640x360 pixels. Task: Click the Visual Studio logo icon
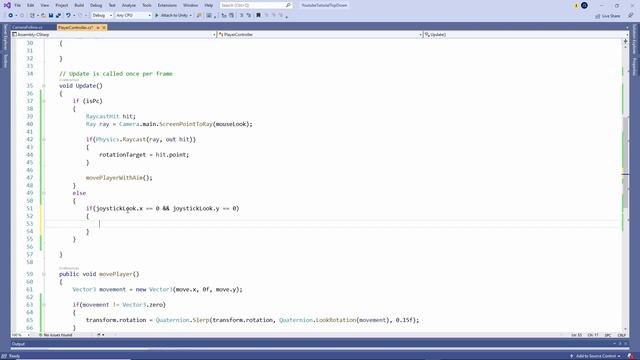click(7, 5)
